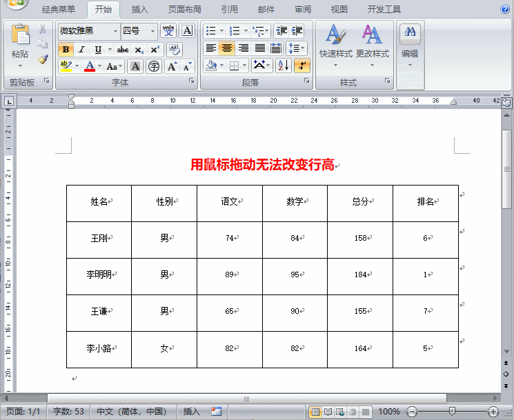The width and height of the screenshot is (514, 420).
Task: Open the font name dropdown 微软雅黑
Action: click(x=115, y=31)
